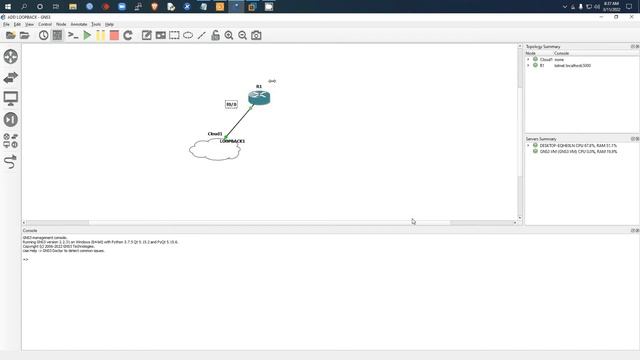Click the Open project folder icon
This screenshot has width=640, height=360.
click(24, 36)
